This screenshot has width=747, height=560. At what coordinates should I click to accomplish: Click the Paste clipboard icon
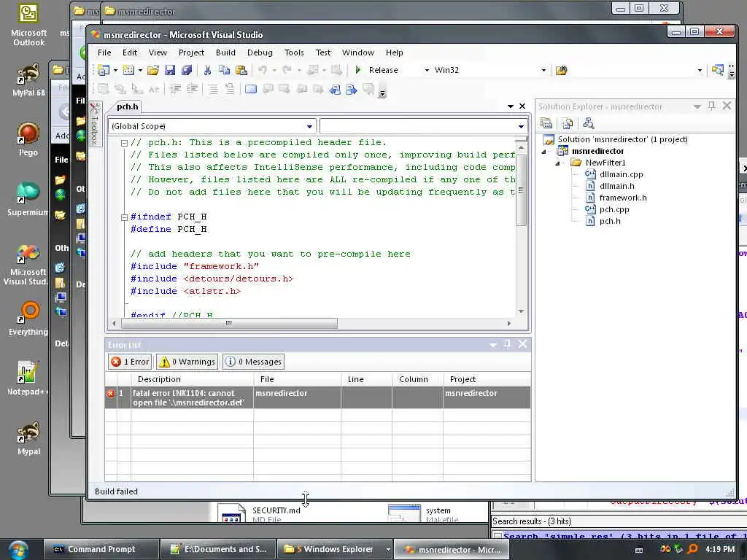[241, 70]
